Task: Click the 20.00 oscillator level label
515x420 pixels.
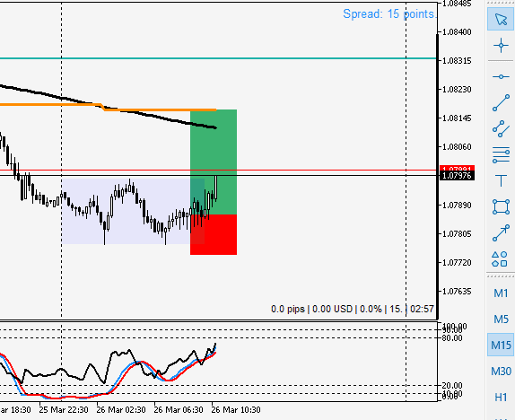Action: (452, 385)
